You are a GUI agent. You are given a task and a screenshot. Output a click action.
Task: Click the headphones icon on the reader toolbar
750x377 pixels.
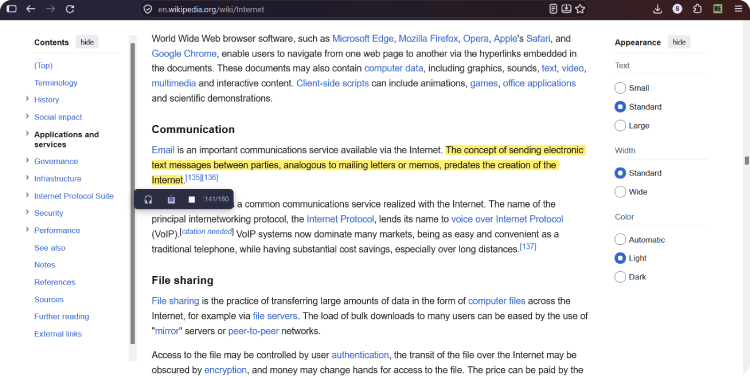[148, 200]
